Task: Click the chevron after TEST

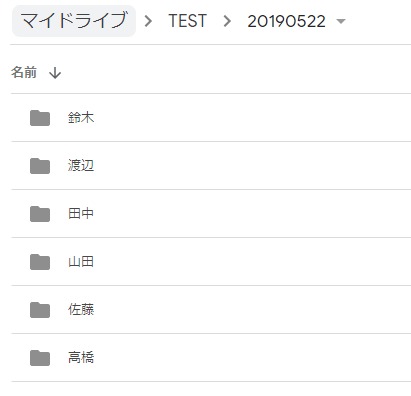Action: pyautogui.click(x=227, y=21)
